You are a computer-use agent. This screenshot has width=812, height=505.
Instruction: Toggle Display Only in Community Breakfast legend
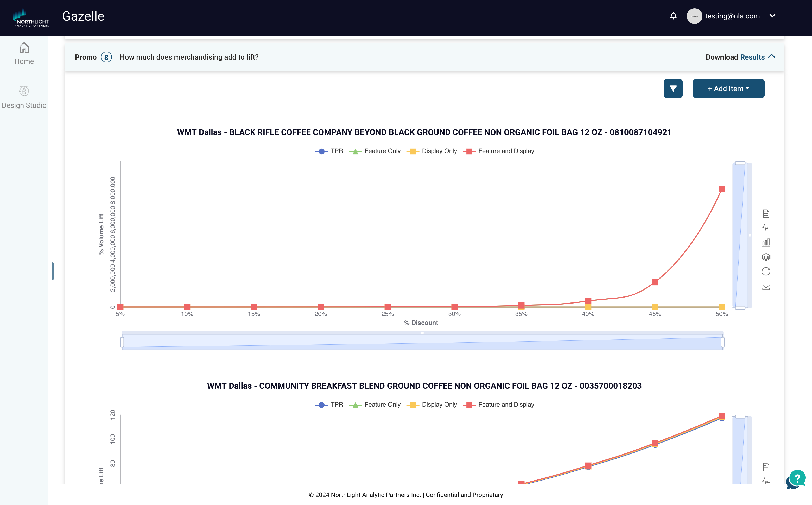coord(432,405)
